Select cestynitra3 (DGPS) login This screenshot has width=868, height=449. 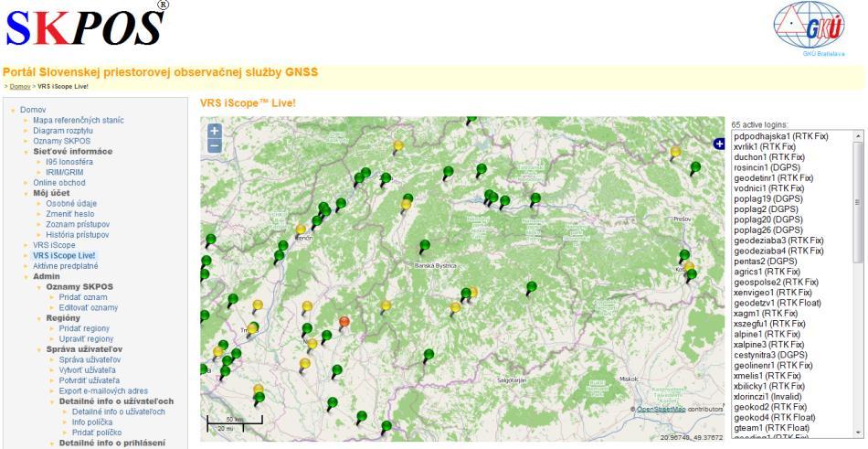click(770, 355)
